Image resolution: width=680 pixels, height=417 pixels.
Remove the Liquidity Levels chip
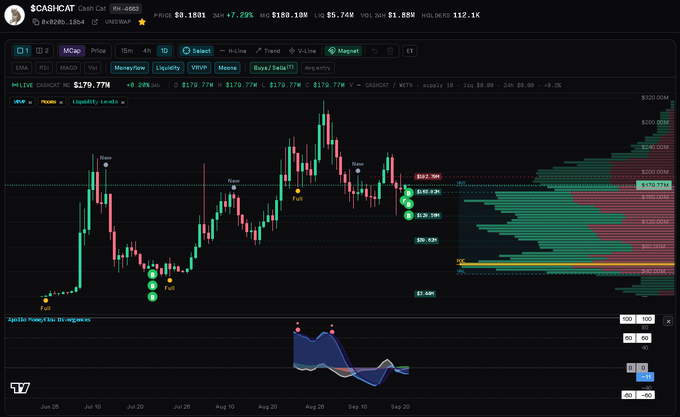(x=123, y=102)
